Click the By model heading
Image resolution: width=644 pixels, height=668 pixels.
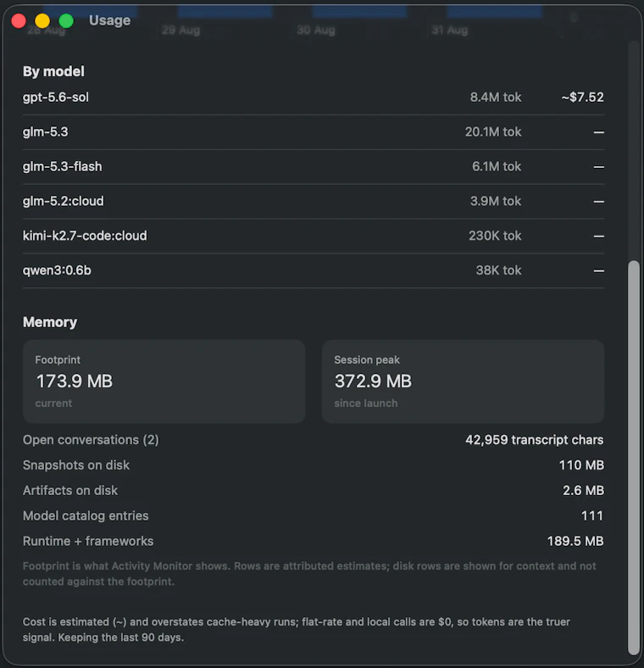pyautogui.click(x=53, y=71)
